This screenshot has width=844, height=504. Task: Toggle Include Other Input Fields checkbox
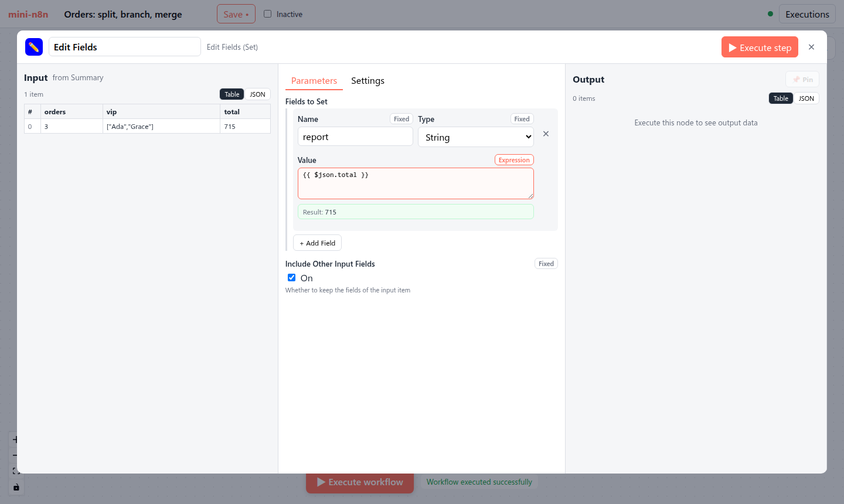291,278
